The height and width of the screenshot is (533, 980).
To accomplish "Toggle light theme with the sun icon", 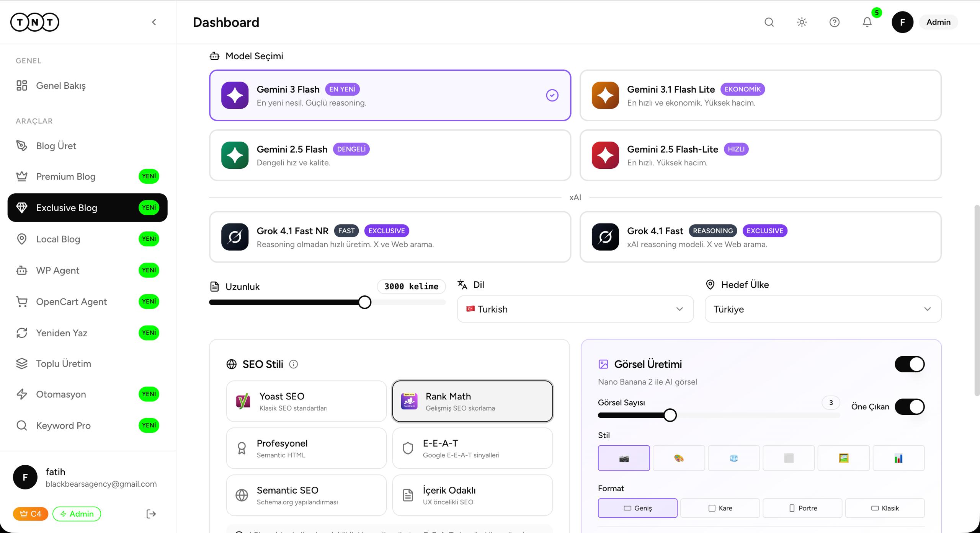I will pyautogui.click(x=802, y=22).
